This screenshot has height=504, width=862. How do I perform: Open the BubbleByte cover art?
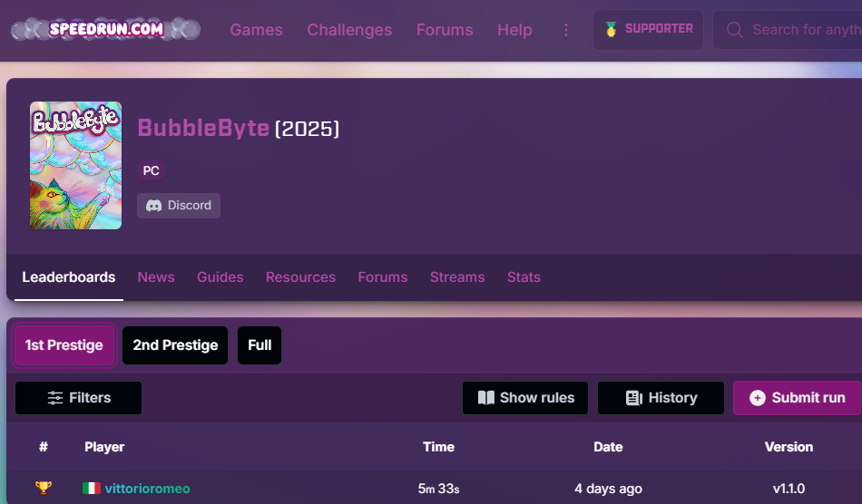pos(76,165)
